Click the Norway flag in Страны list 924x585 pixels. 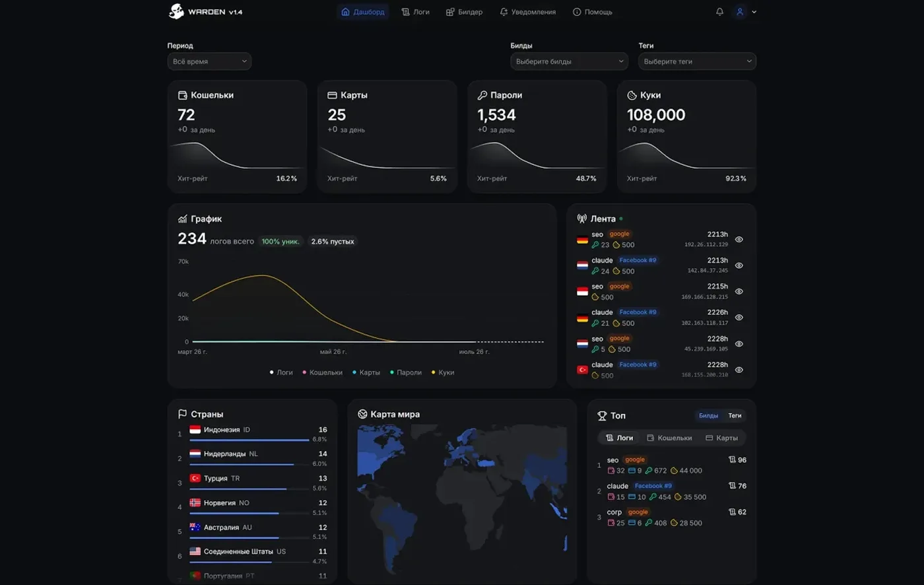click(195, 503)
